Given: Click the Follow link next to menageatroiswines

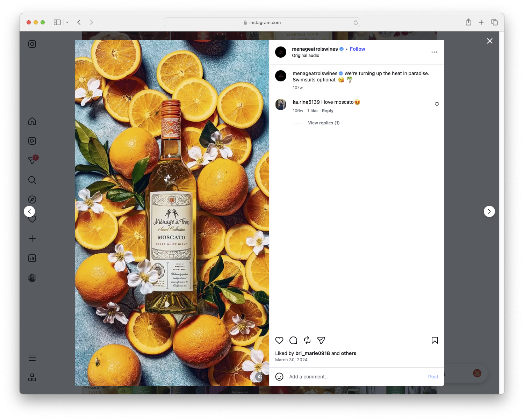Looking at the screenshot, I should [357, 49].
